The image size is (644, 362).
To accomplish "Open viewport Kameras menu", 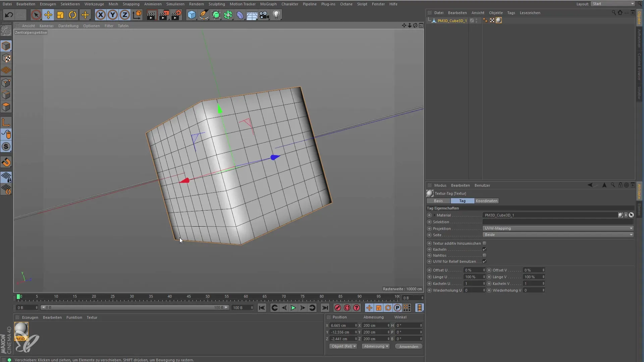I will pyautogui.click(x=46, y=26).
